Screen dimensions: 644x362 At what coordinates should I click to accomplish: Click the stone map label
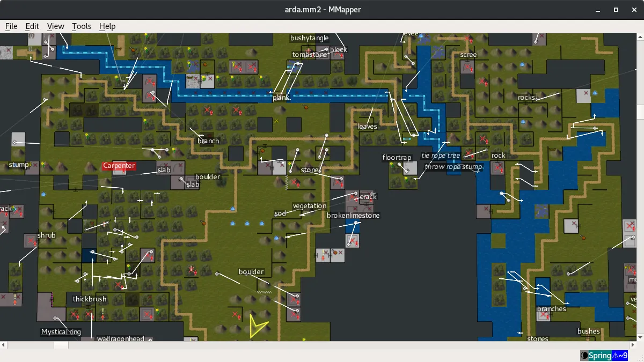click(x=310, y=170)
